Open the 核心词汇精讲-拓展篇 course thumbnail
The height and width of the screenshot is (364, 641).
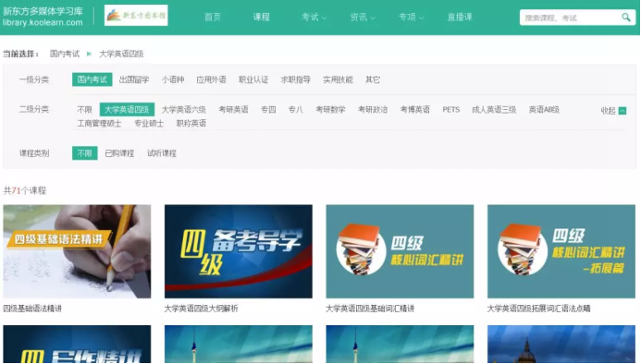[561, 251]
